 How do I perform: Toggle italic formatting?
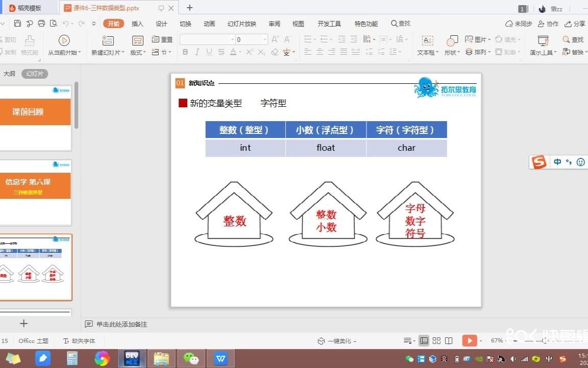coord(197,52)
